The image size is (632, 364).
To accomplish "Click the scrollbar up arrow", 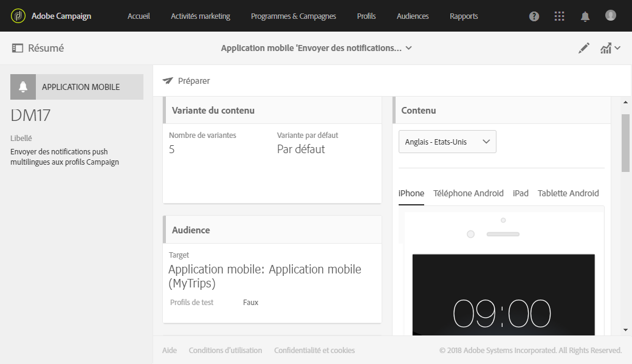I will click(625, 102).
